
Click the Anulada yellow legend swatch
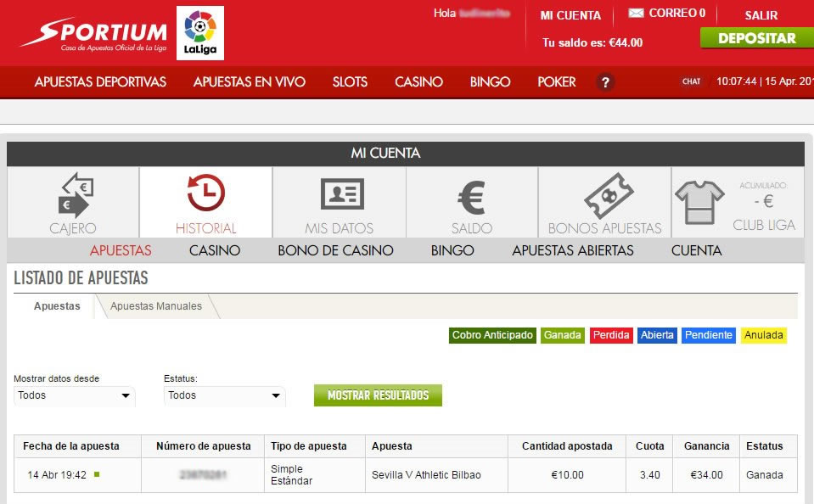(x=764, y=335)
